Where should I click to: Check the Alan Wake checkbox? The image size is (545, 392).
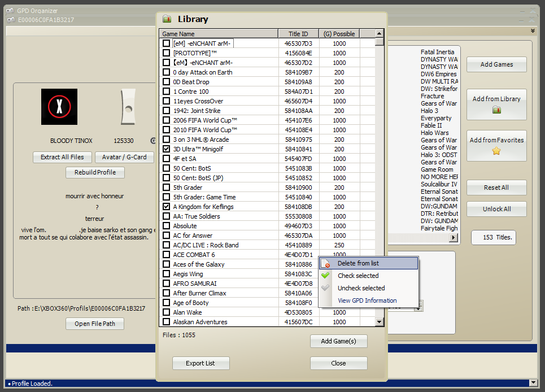[x=167, y=312]
